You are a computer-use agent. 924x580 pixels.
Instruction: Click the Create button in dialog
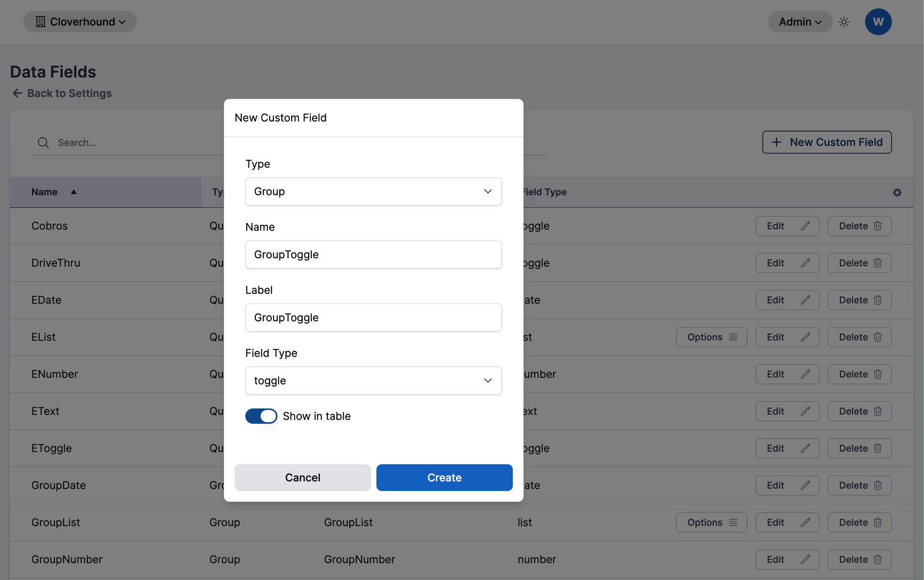coord(444,478)
